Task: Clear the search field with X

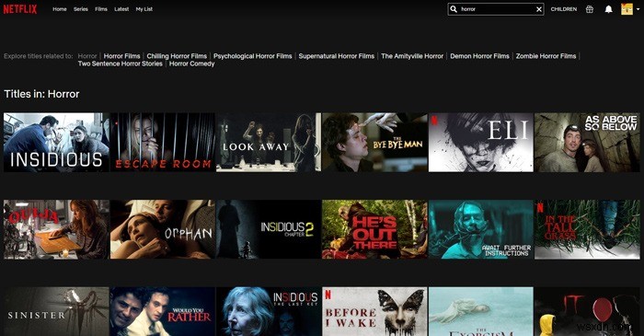Action: point(539,9)
